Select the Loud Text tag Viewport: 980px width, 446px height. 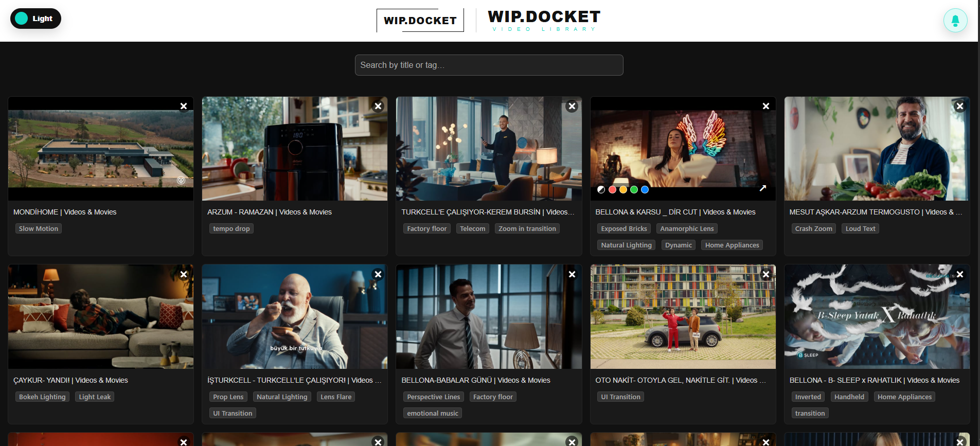point(860,228)
